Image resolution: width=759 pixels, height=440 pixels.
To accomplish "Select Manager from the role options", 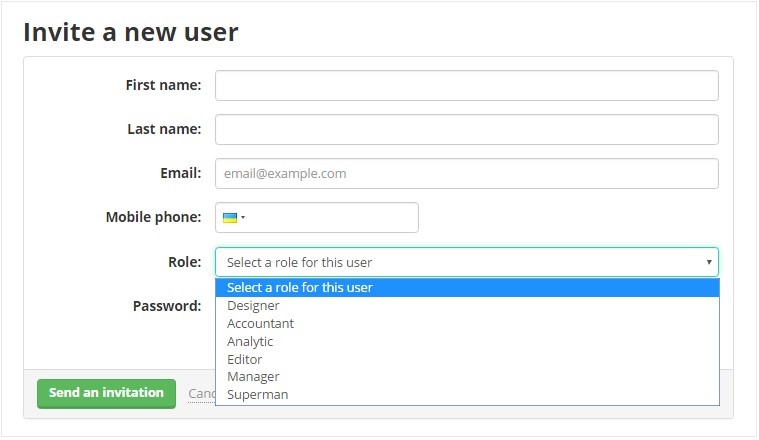I will tap(251, 377).
